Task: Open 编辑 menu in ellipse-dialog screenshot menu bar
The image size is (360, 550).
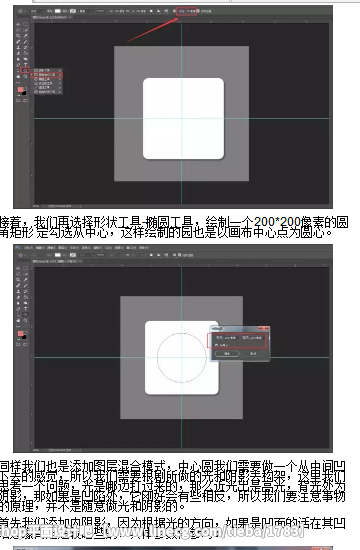Action: point(40,248)
